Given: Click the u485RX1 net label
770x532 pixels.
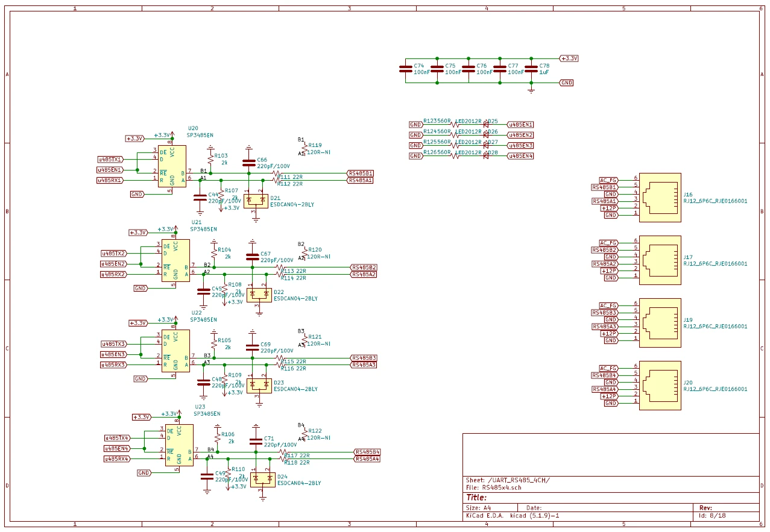Looking at the screenshot, I should (x=110, y=180).
